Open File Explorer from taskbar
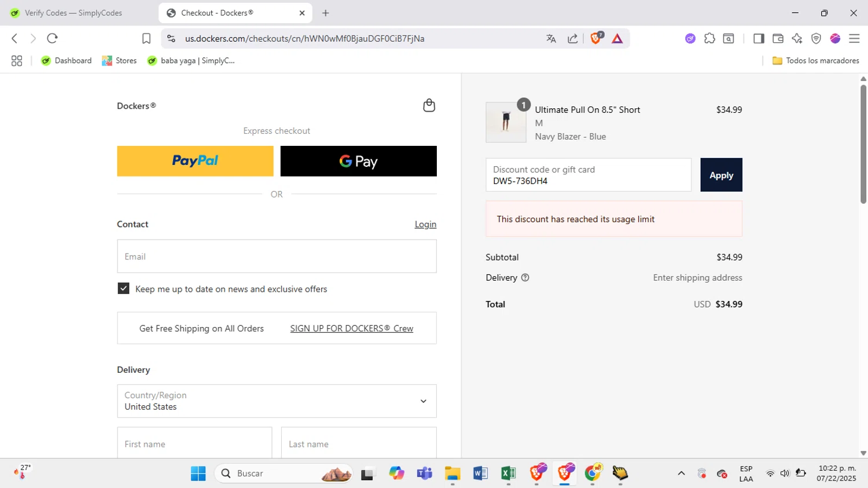868x488 pixels. click(x=452, y=474)
